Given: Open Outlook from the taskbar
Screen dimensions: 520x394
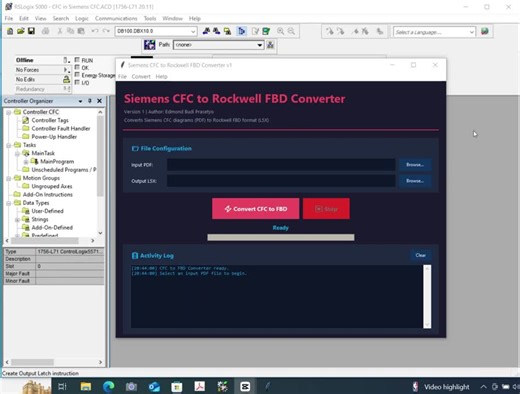Looking at the screenshot, I should (154, 387).
